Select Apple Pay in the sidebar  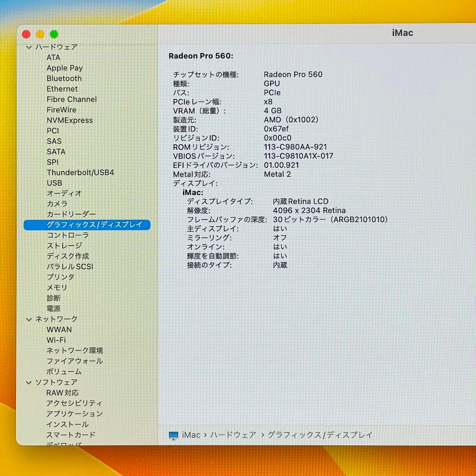(x=64, y=67)
